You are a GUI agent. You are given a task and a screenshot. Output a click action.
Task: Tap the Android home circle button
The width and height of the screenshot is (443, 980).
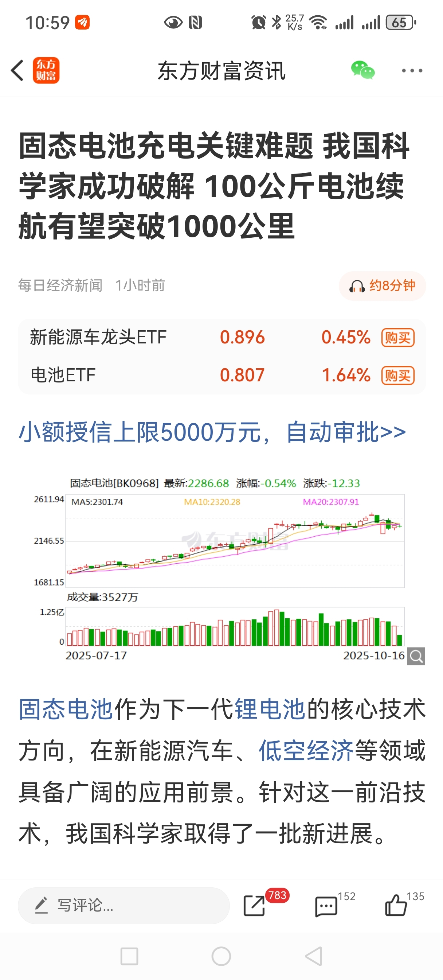(x=221, y=956)
